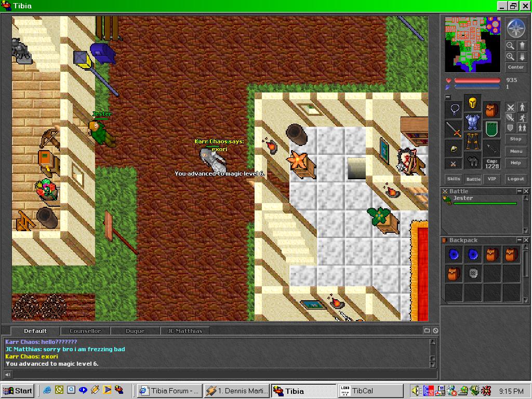Enable defensive fighting mode (shield icon)
Image resolution: width=532 pixels, height=399 pixels.
511,128
